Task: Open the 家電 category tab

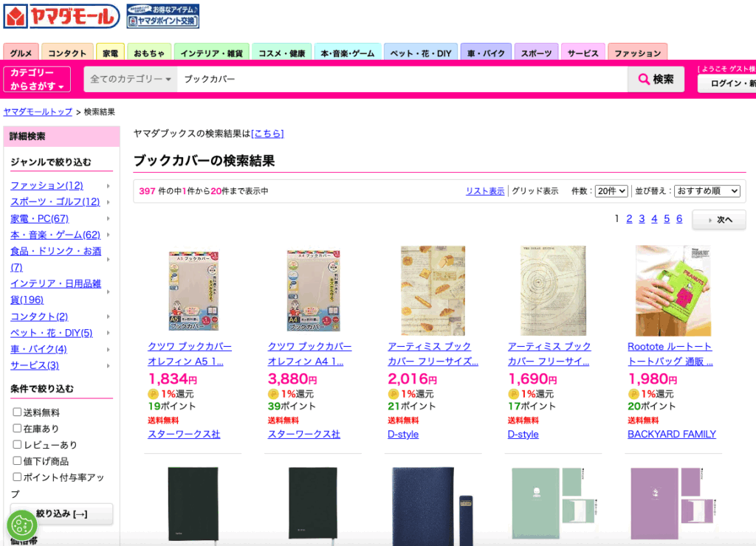Action: (x=111, y=52)
